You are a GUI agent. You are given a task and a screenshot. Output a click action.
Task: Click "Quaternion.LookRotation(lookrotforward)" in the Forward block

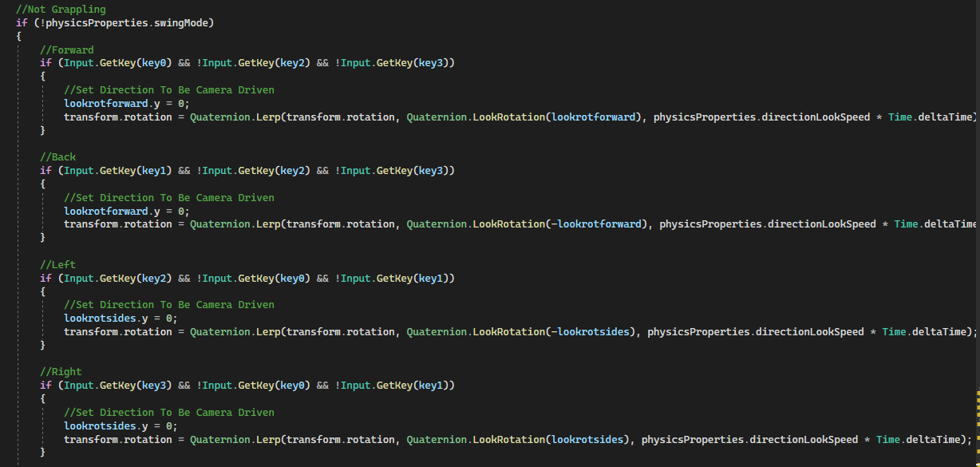524,117
